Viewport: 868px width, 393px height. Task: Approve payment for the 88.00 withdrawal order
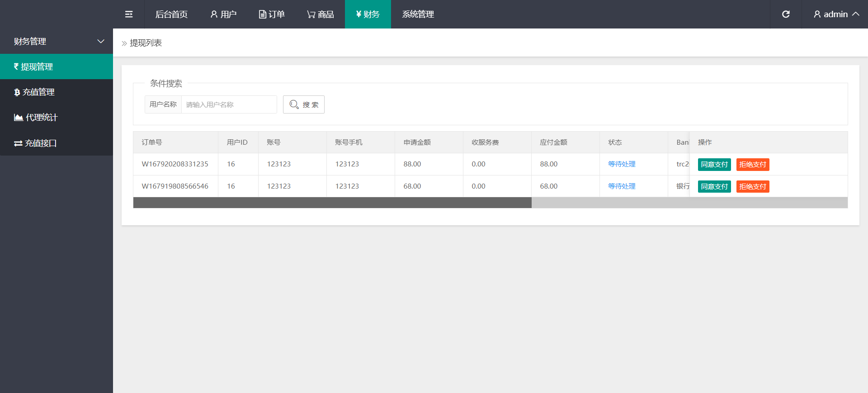tap(714, 165)
